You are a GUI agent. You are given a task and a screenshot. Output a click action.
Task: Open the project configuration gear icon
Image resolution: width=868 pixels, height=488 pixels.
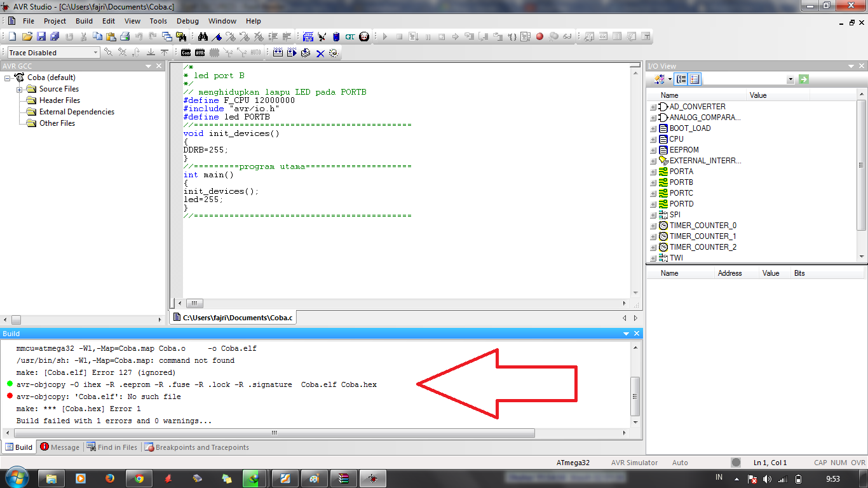pos(334,53)
